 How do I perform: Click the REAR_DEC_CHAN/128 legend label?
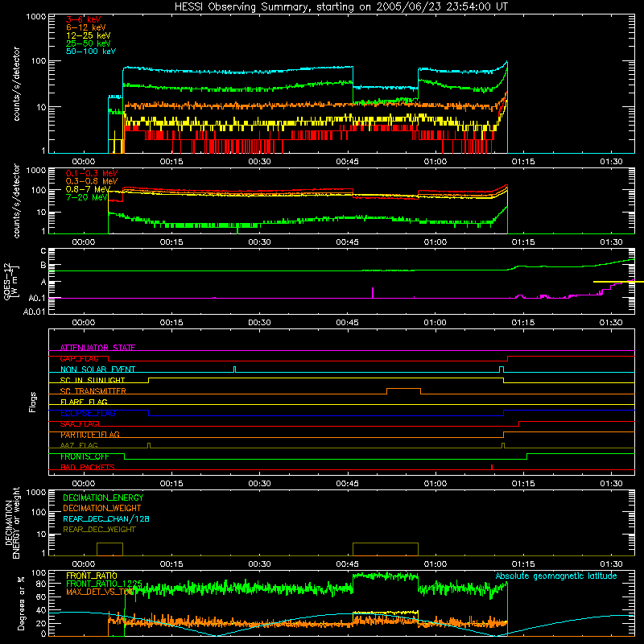coord(106,518)
